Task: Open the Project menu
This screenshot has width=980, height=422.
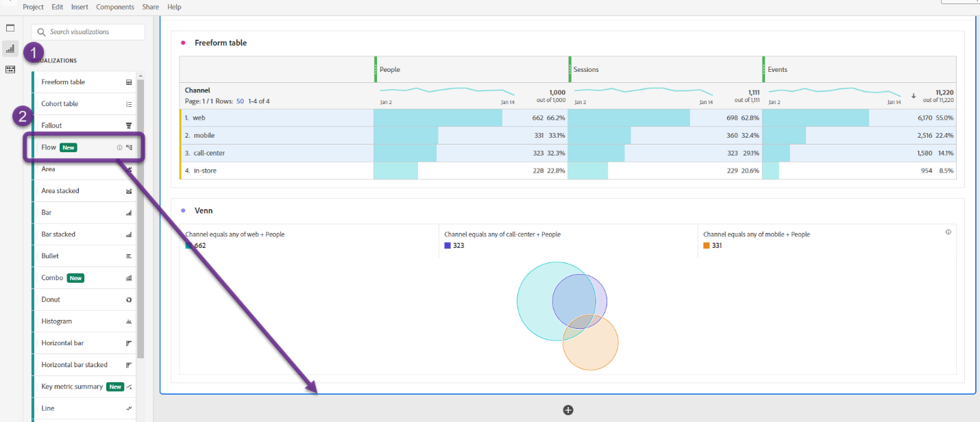Action: (x=34, y=7)
